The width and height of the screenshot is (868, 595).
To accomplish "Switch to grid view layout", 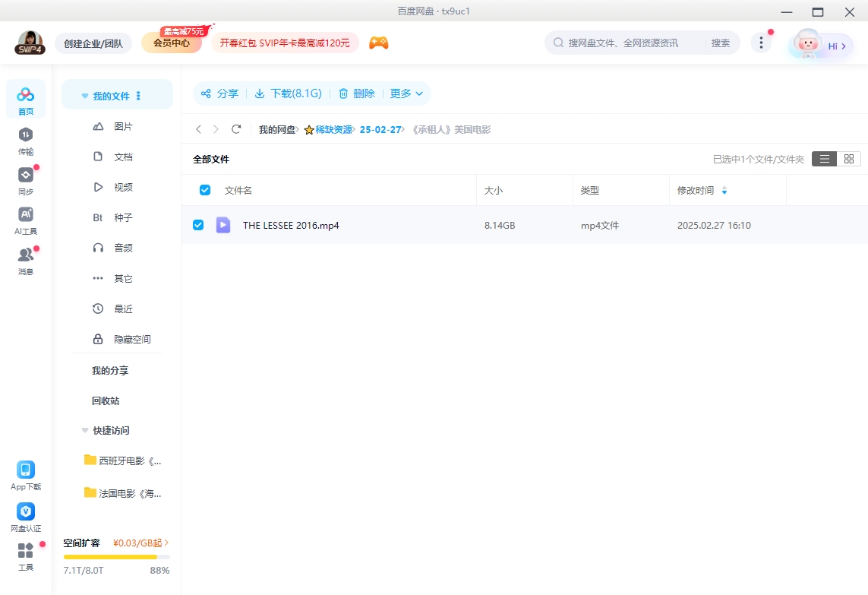I will pos(849,159).
